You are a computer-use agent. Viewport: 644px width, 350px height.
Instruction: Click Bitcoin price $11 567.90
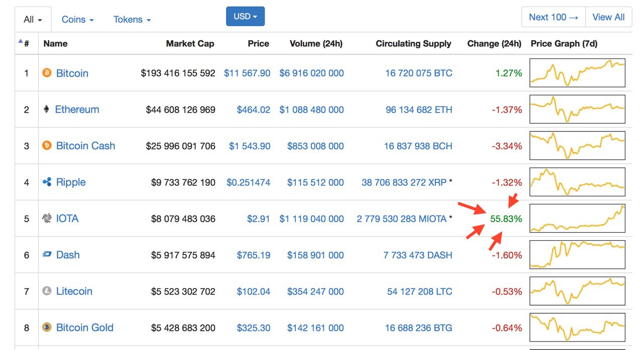(x=247, y=73)
